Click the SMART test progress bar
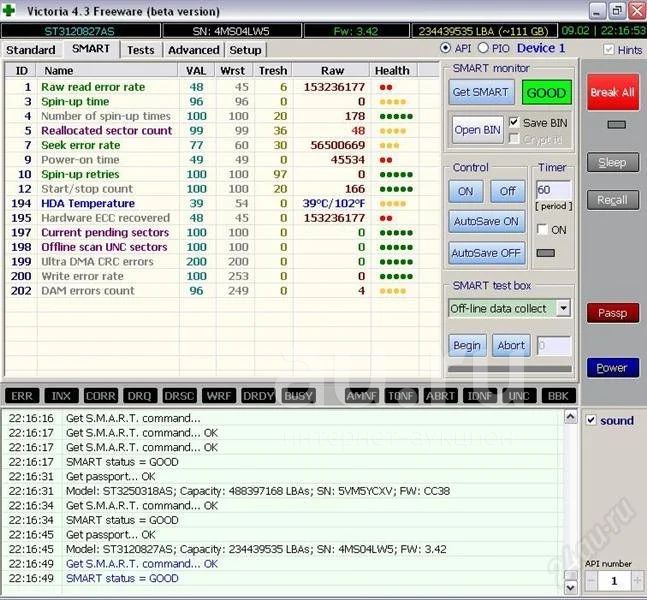 (x=510, y=369)
